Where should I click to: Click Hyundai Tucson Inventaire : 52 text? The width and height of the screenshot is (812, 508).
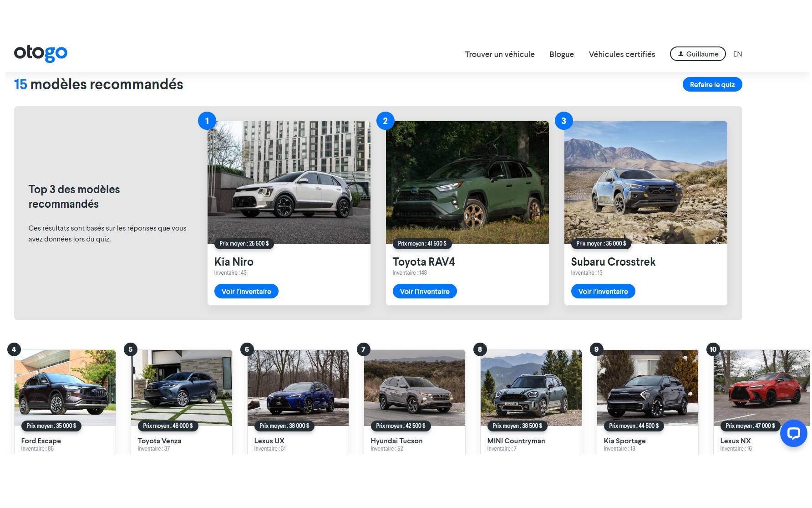(387, 449)
